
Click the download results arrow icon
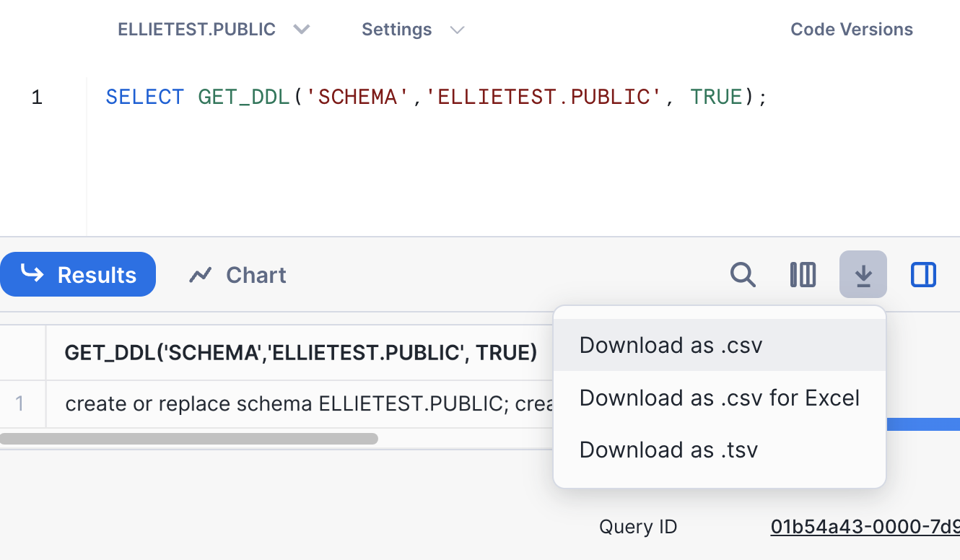[x=863, y=275]
